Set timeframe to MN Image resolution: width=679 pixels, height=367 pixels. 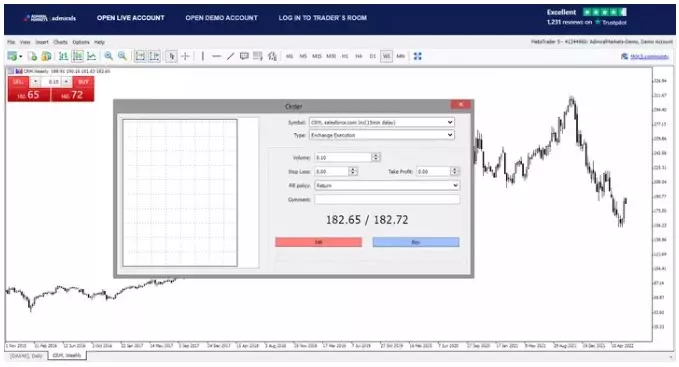click(401, 56)
